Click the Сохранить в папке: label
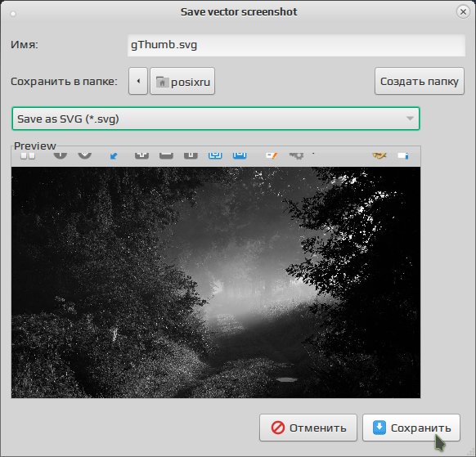 click(64, 81)
